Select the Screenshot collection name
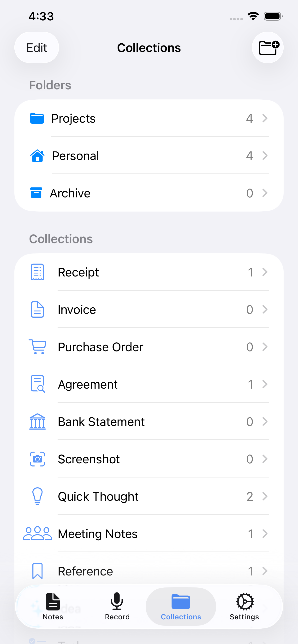This screenshot has height=644, width=298. [x=89, y=459]
